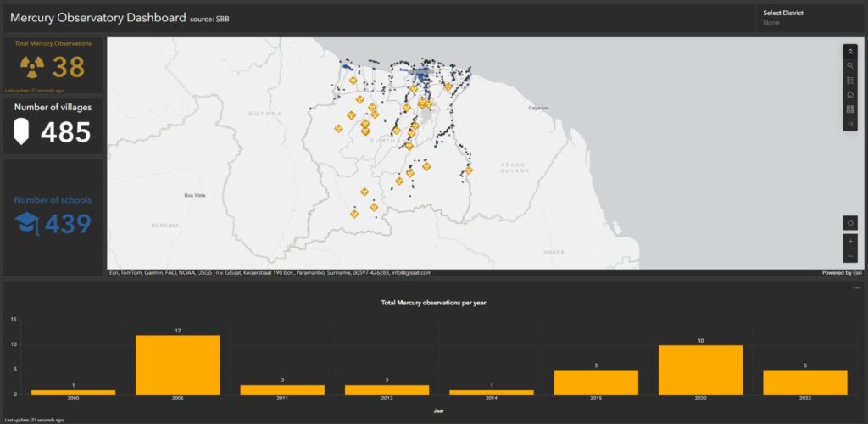
Task: Click the 2015 observations bar
Action: tap(596, 382)
